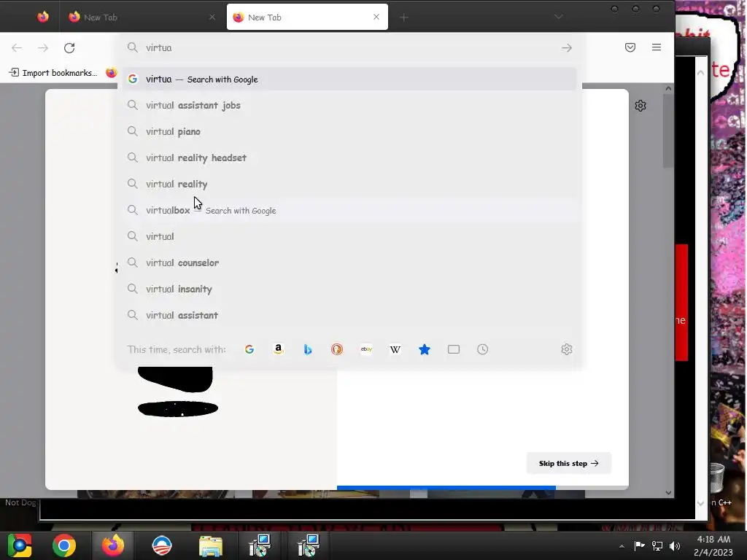
Task: Choose suggestion virtualbox
Action: [x=350, y=210]
